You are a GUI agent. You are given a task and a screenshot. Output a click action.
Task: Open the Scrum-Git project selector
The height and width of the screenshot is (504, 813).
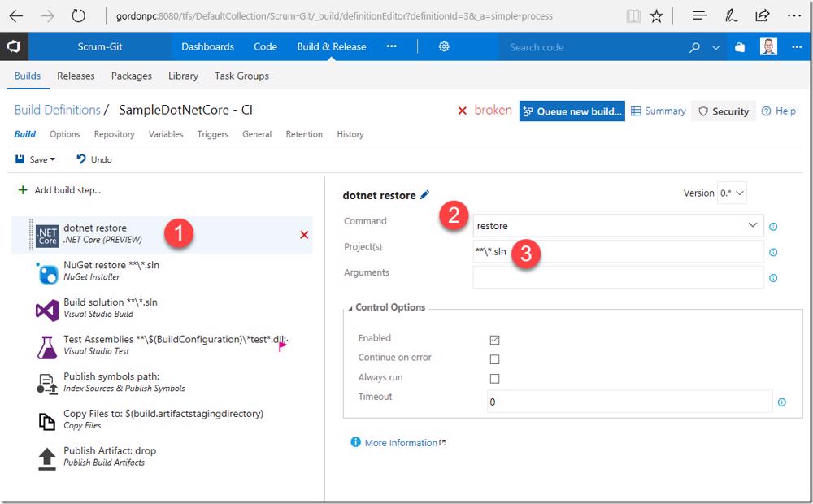tap(100, 46)
